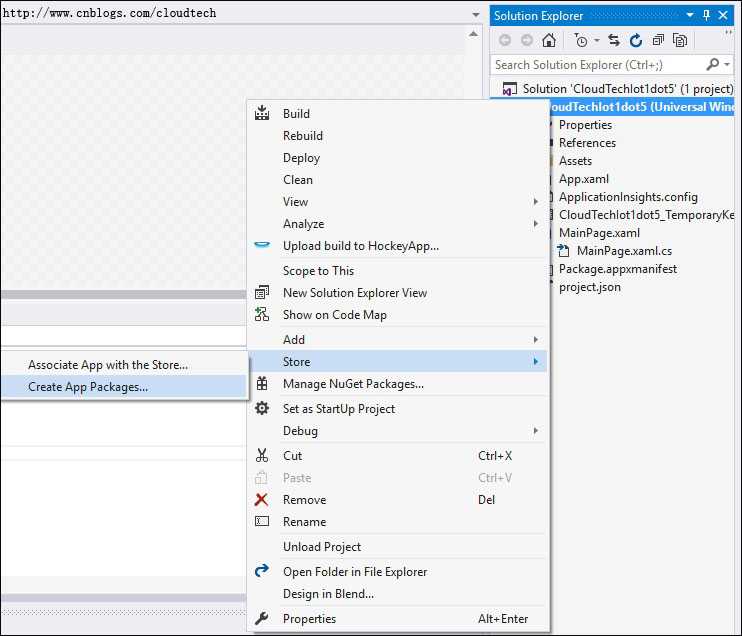Choose Clean from context menu

(398, 180)
